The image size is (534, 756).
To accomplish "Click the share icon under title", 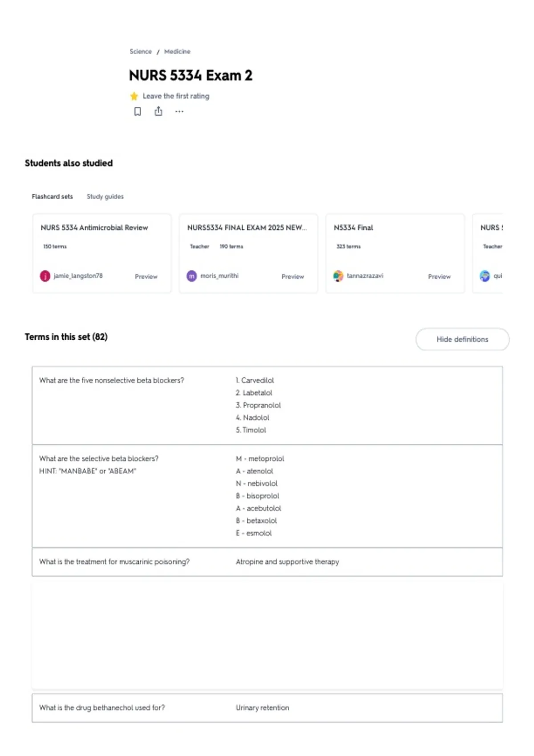I will pyautogui.click(x=158, y=111).
